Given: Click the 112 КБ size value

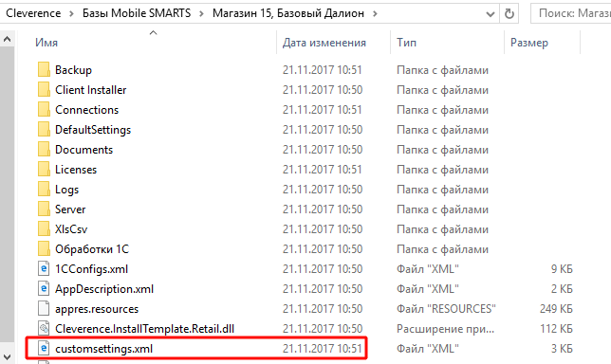Looking at the screenshot, I should 556,329.
